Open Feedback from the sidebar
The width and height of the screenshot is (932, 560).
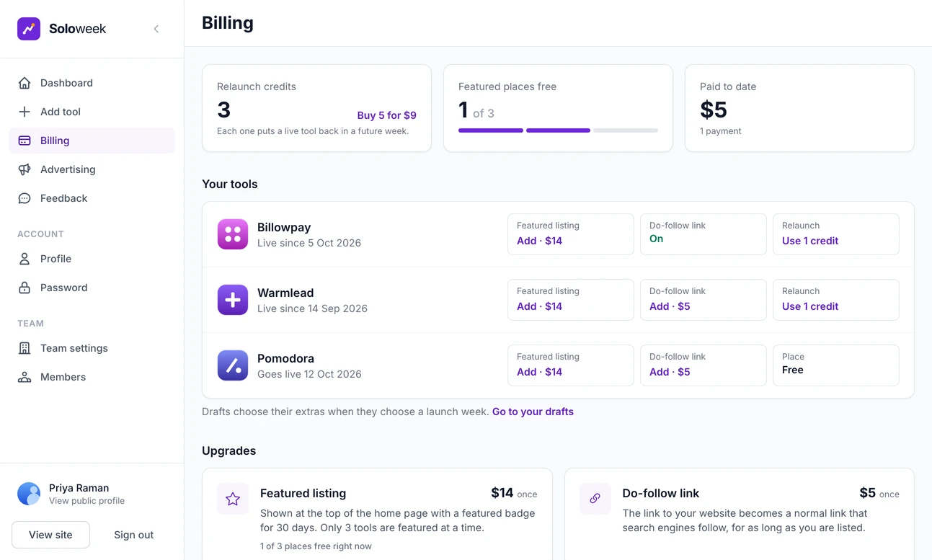click(92, 198)
